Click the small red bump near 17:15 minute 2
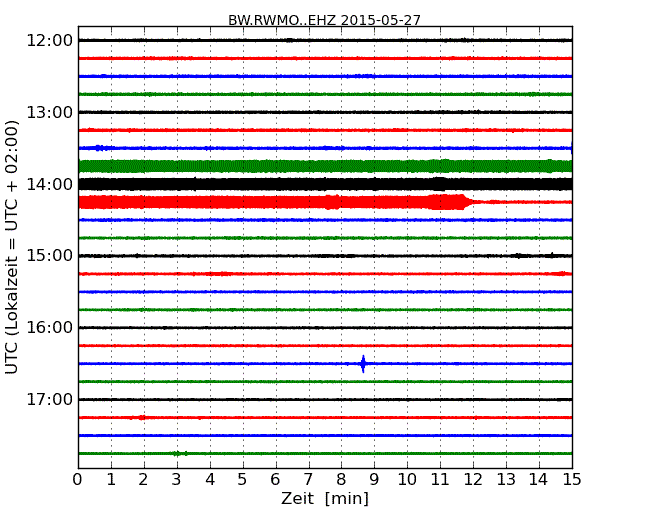650x520 pixels. (142, 418)
